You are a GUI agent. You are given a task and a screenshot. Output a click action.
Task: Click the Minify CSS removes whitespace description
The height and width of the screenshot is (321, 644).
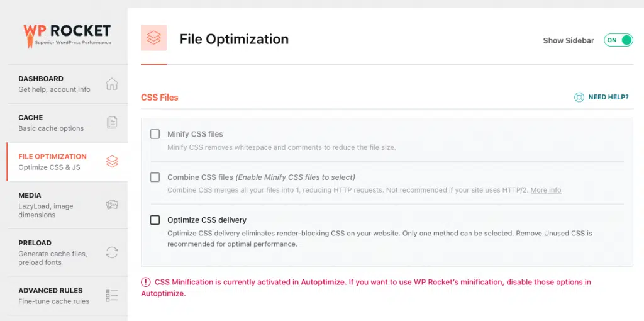point(281,147)
